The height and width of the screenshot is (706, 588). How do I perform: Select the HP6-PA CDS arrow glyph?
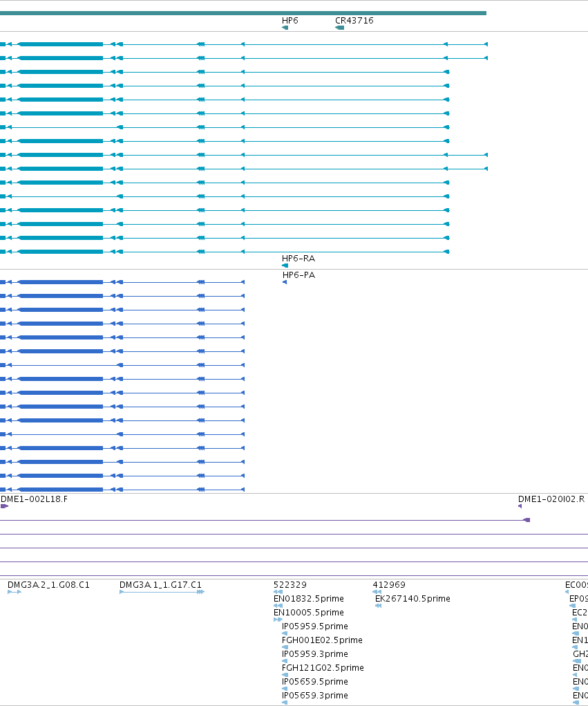click(x=285, y=282)
